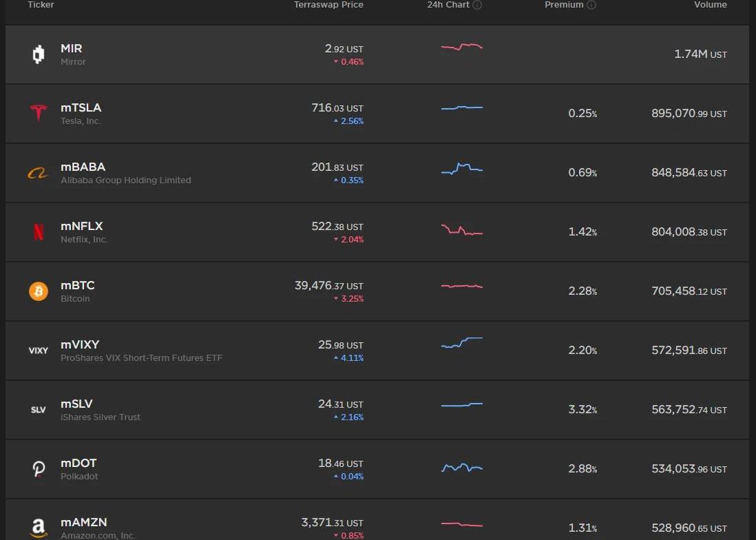The width and height of the screenshot is (756, 540).
Task: Click the Alibaba logo icon
Action: [39, 173]
